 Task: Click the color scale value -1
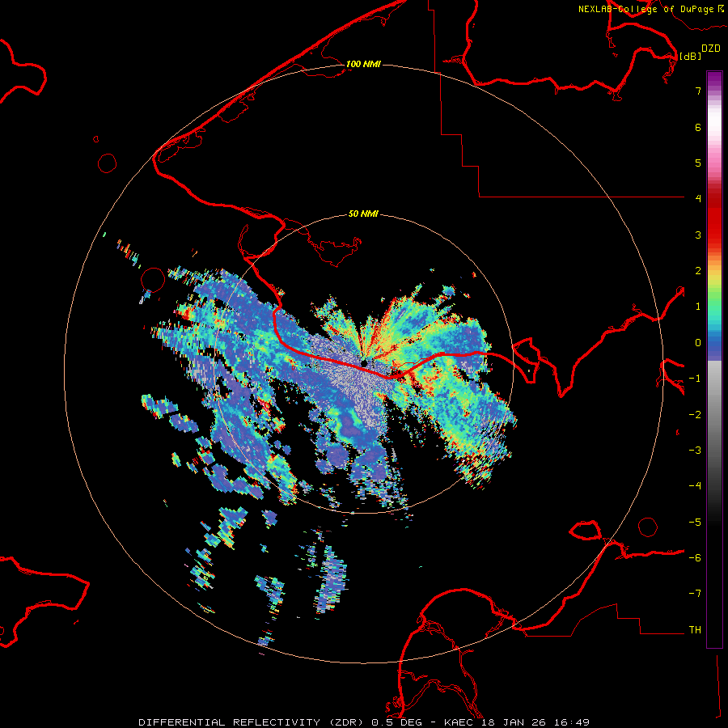695,379
